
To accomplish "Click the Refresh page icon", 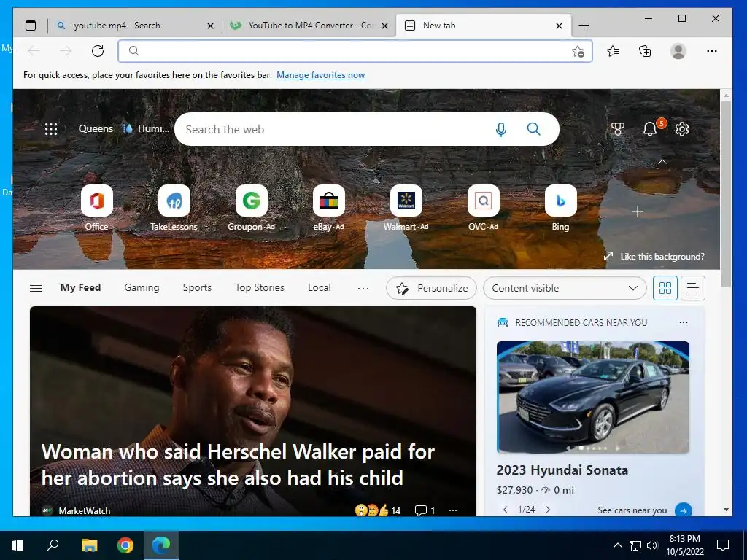I will [98, 51].
